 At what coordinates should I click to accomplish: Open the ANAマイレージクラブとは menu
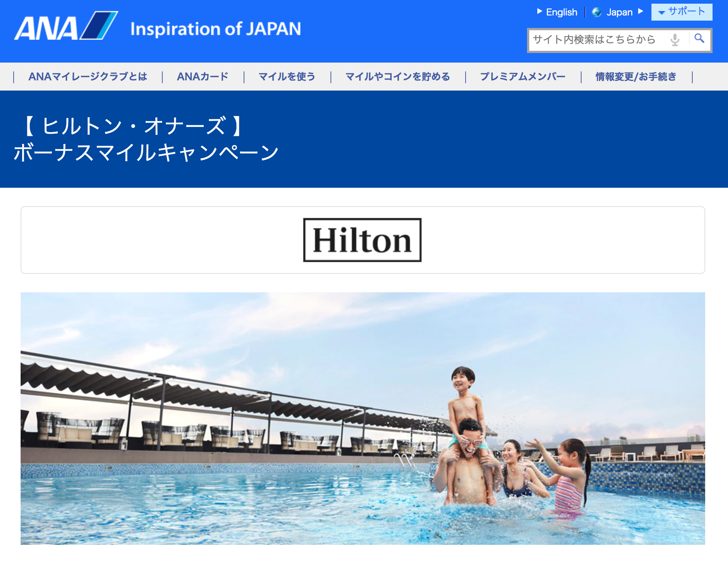(x=88, y=77)
